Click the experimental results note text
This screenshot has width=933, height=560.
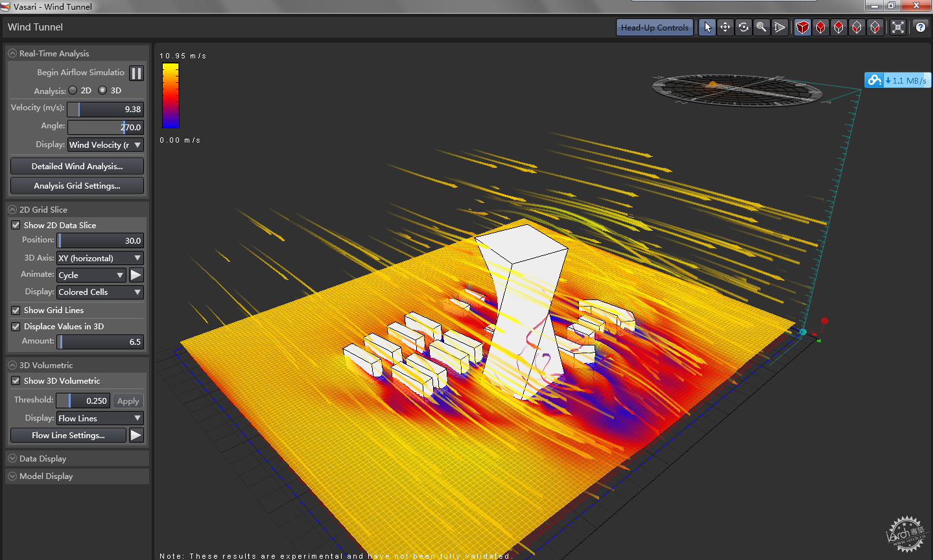pos(336,555)
